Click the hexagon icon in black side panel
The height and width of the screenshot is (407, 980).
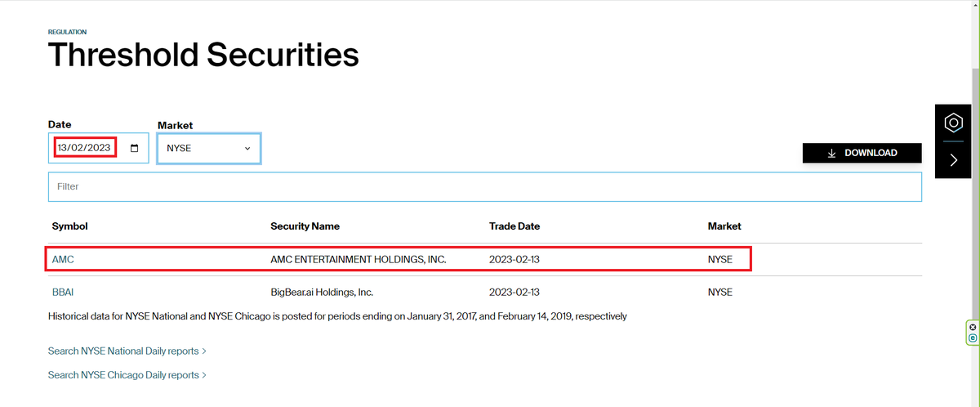(x=952, y=123)
